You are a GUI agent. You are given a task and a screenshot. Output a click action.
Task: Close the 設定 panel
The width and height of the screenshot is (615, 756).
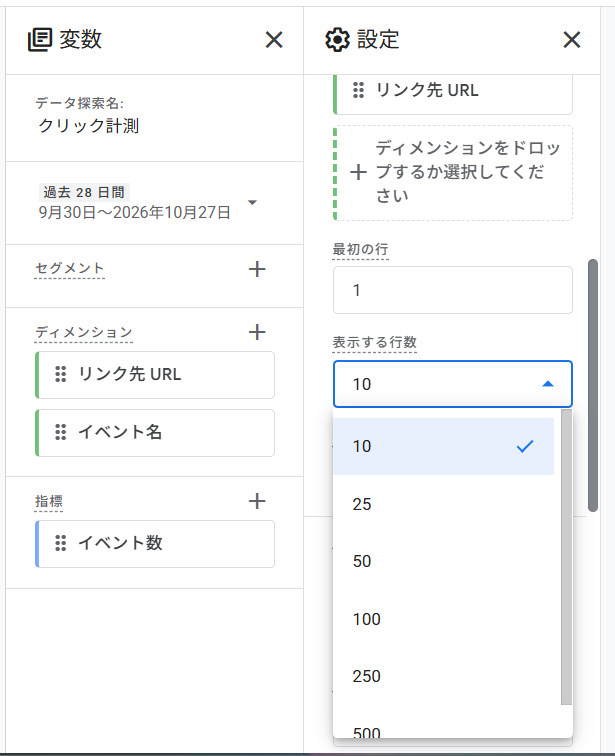click(572, 40)
